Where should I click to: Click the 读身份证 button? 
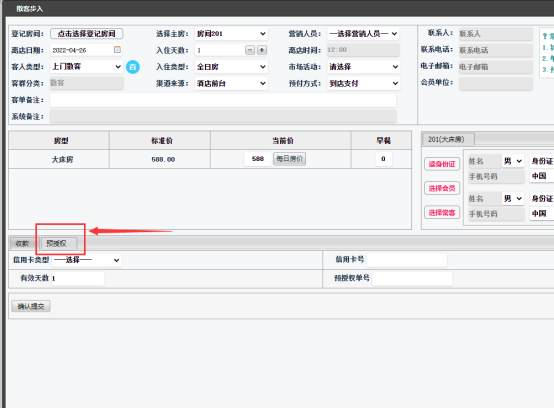pyautogui.click(x=442, y=164)
